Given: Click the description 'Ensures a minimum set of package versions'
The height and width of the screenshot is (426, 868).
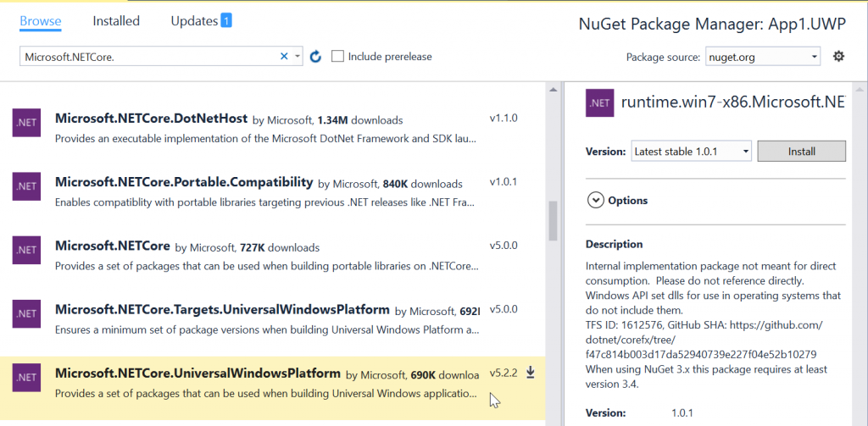Looking at the screenshot, I should [x=267, y=329].
